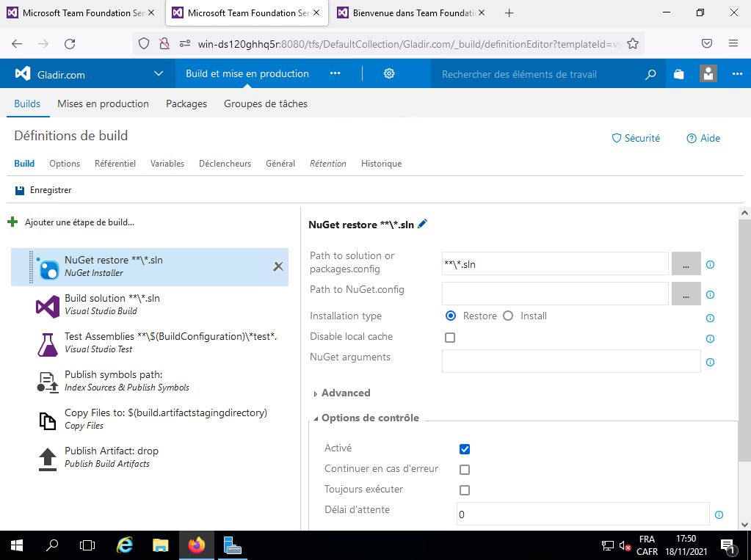Viewport: 751px width, 560px height.
Task: Collapse the Options de contrôle section
Action: click(316, 418)
